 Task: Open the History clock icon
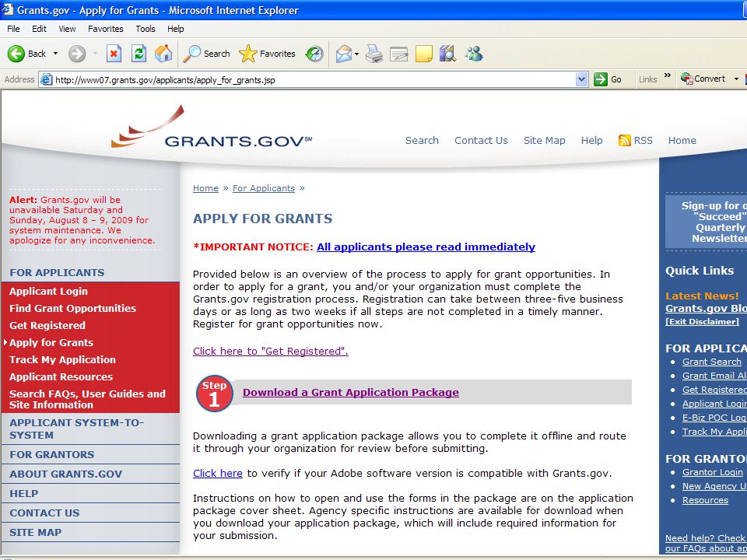(314, 54)
